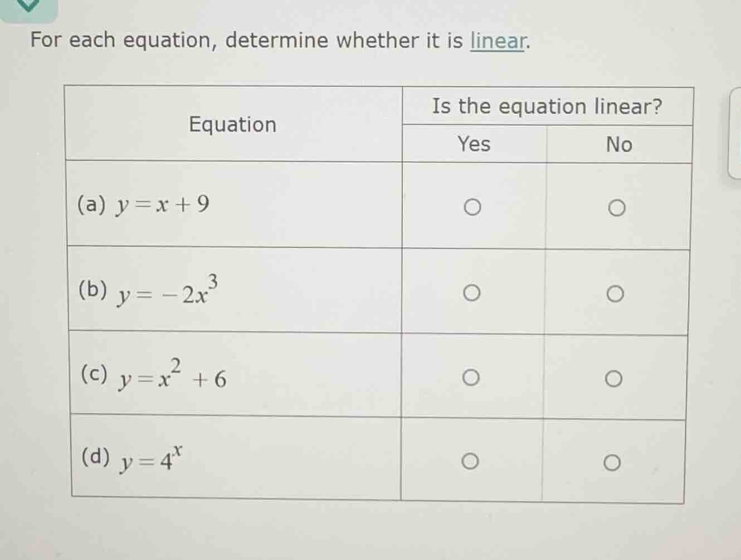This screenshot has width=741, height=560.
Task: Select Yes for equation (c) y = x² + 6
Action: (x=471, y=377)
